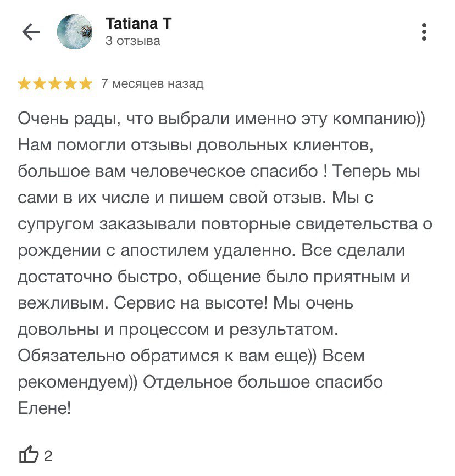The image size is (455, 476).
Task: View the reviewer's "3 отзыва" count
Action: pos(132,41)
